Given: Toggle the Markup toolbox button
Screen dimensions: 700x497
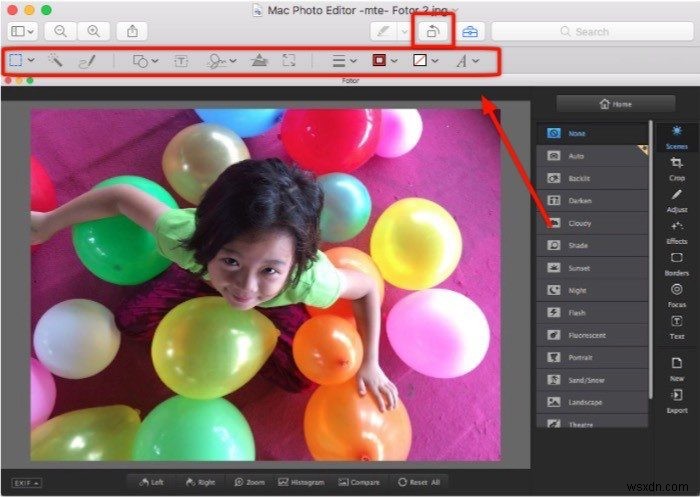Looking at the screenshot, I should tap(469, 31).
